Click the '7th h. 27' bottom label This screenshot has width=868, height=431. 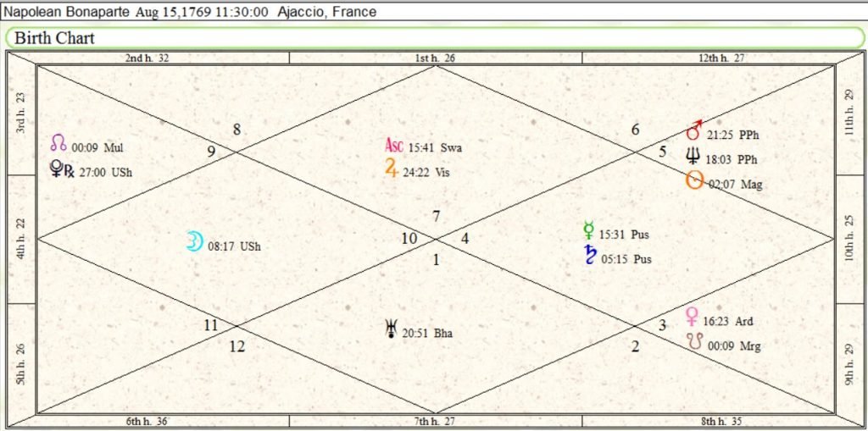[x=435, y=422]
